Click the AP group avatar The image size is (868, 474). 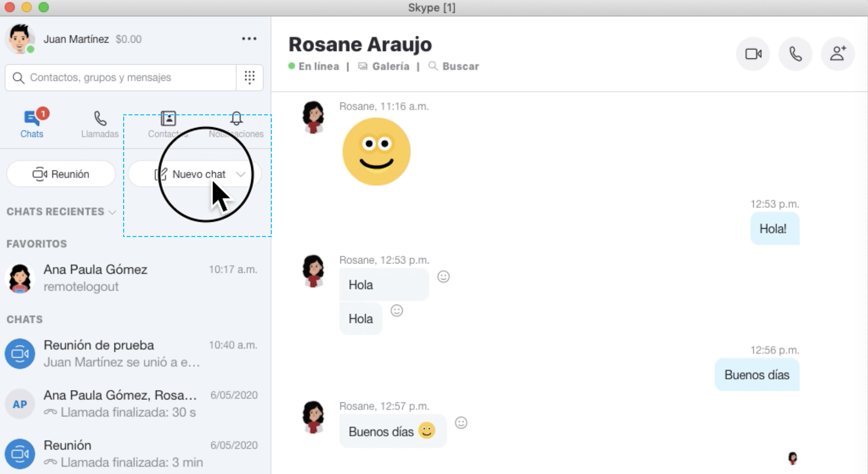pos(20,404)
